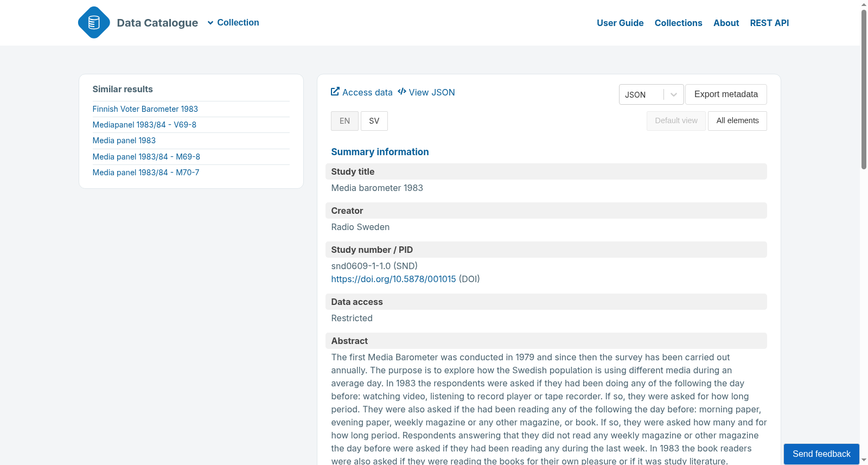Viewport: 868px width, 465px height.
Task: Open DOI link 10.5878/001015
Action: coord(393,279)
